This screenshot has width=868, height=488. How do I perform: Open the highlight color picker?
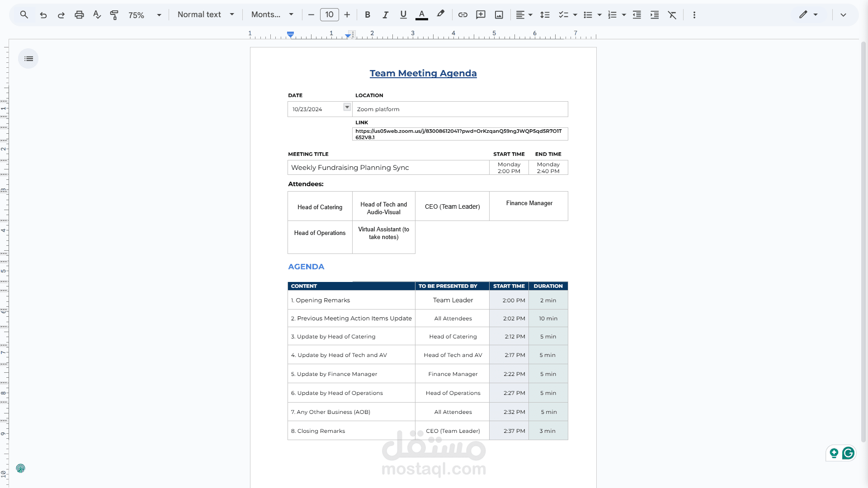tap(440, 14)
